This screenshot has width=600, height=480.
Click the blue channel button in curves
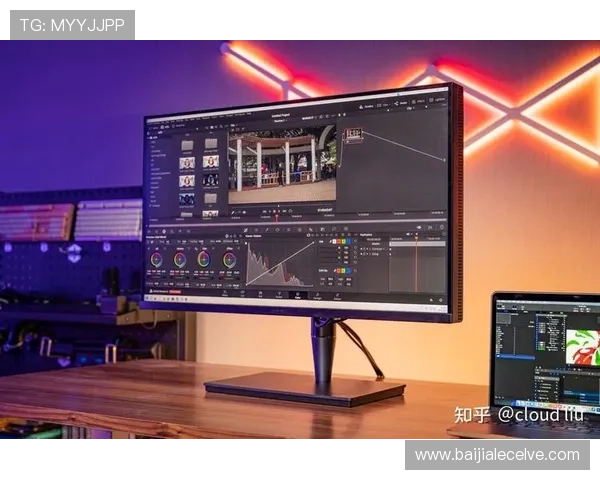[349, 242]
